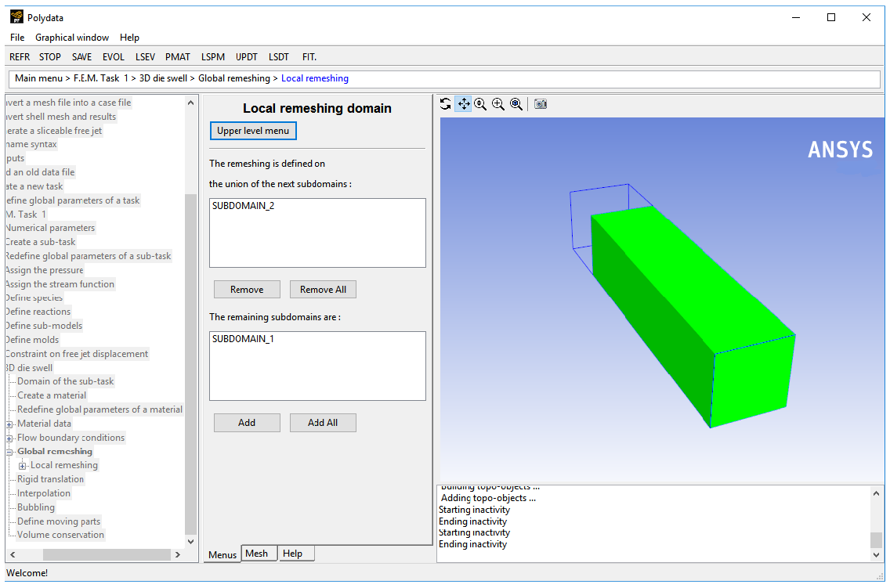Select the rotate view tool
The height and width of the screenshot is (588, 890).
(x=445, y=103)
